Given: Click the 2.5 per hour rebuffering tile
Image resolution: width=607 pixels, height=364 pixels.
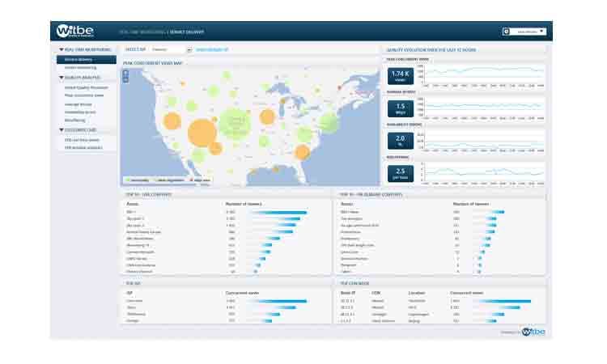Looking at the screenshot, I should coord(401,173).
